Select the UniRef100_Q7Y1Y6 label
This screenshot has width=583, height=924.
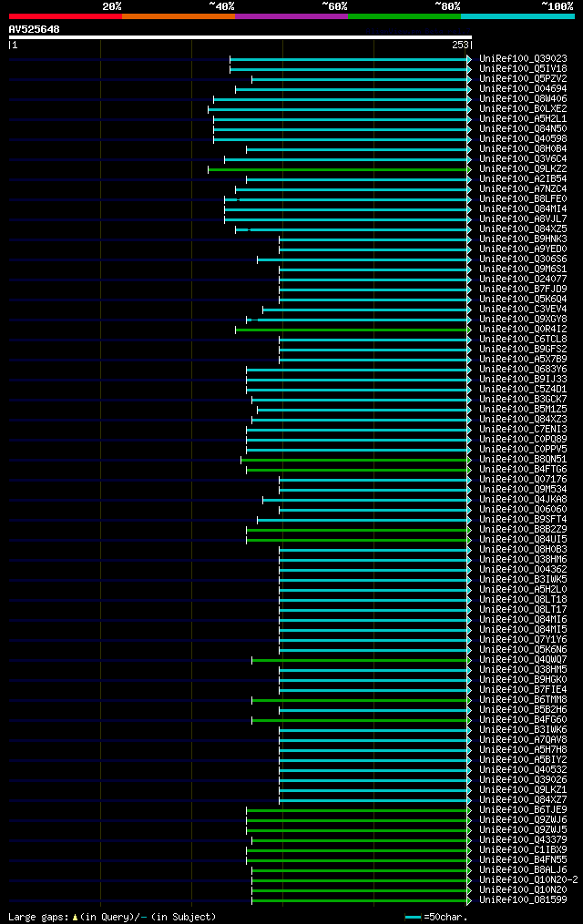point(523,640)
